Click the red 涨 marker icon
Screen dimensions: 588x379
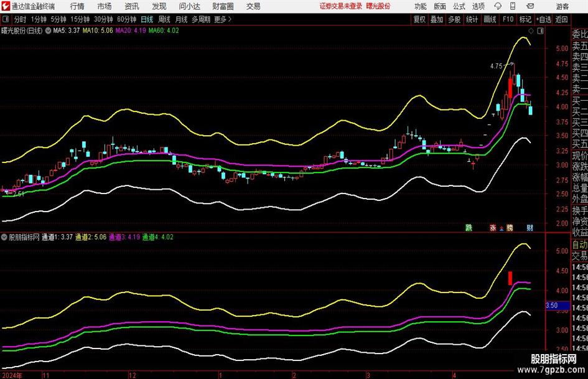coord(493,227)
